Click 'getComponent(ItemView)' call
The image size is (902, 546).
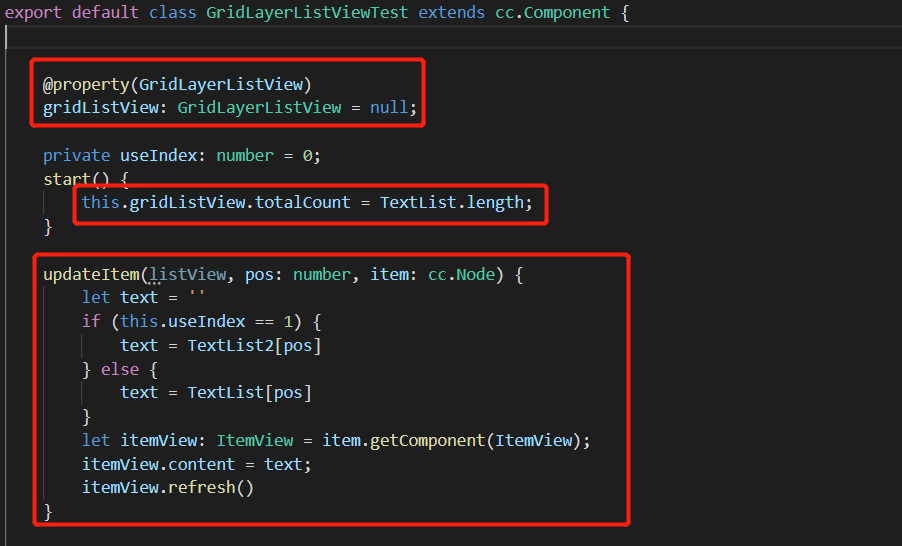[x=475, y=441]
